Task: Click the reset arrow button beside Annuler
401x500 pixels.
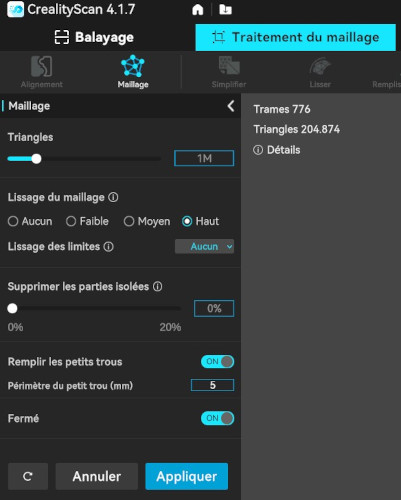Action: click(28, 476)
